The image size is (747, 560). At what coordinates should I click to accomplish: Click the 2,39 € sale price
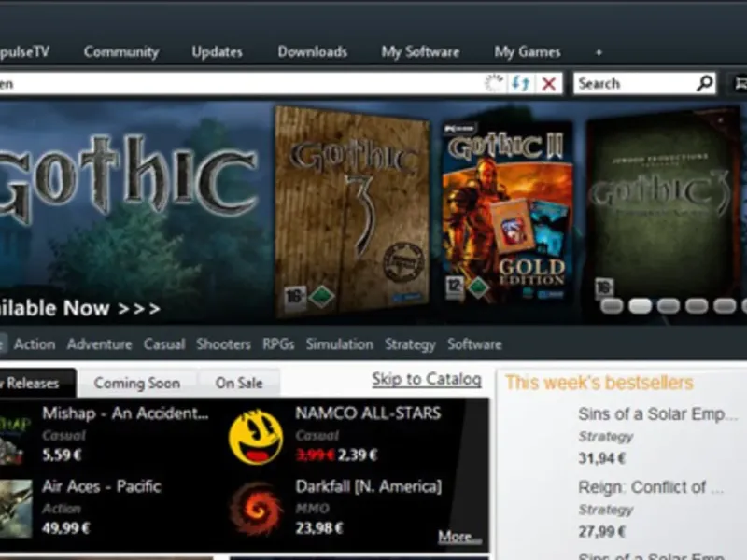click(x=358, y=455)
